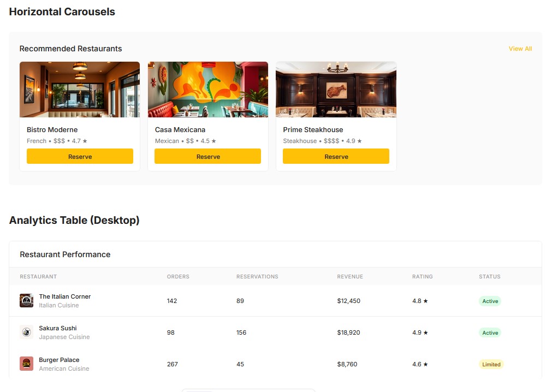Click the Sakura Sushi logo icon
The height and width of the screenshot is (392, 546).
pyautogui.click(x=26, y=332)
